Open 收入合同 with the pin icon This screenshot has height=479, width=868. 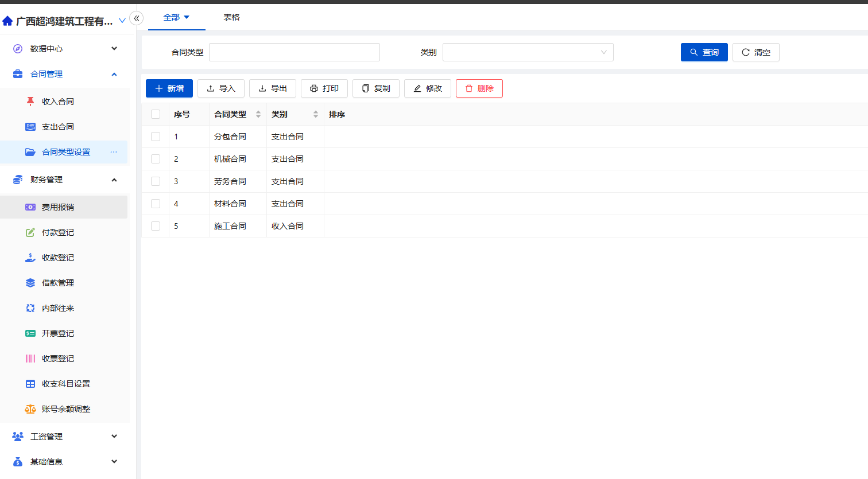(x=57, y=102)
